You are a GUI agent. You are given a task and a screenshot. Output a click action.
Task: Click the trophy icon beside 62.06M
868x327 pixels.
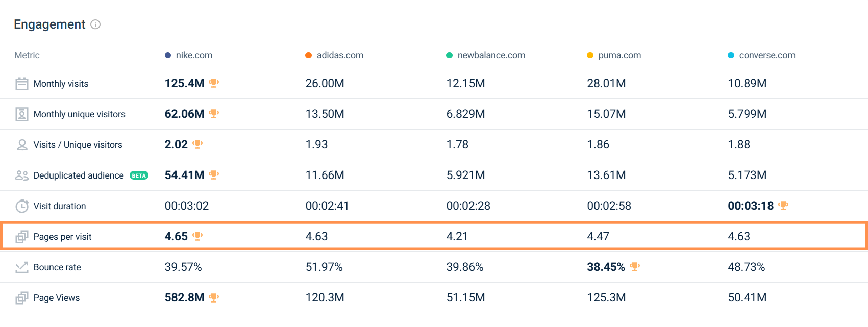(214, 114)
